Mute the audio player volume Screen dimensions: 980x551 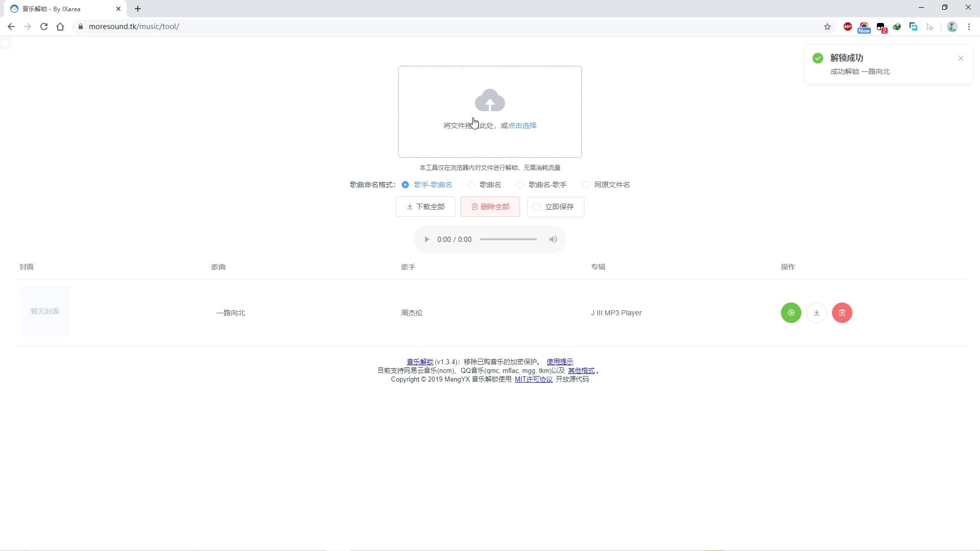click(x=553, y=239)
